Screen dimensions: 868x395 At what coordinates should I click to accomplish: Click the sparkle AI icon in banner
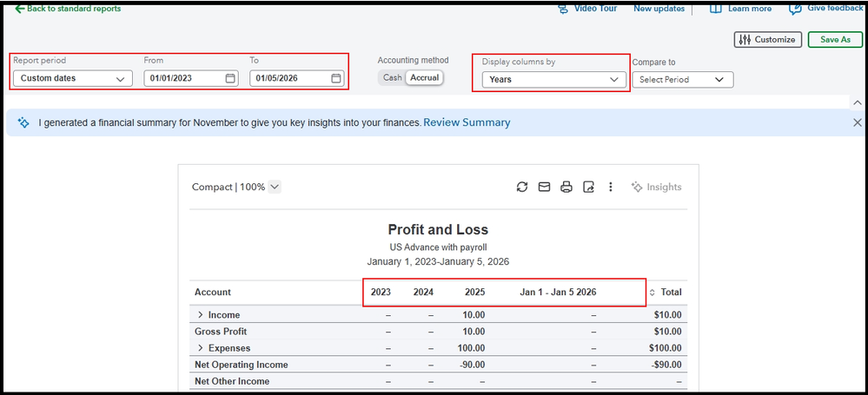(23, 122)
